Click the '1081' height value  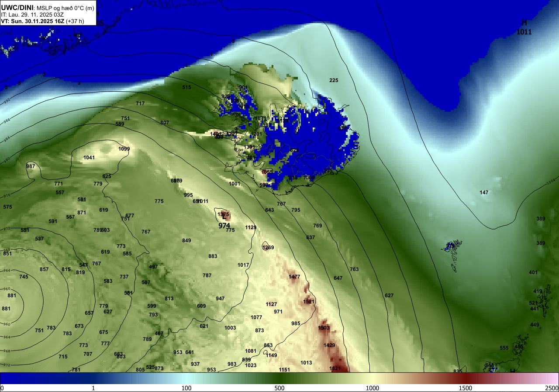[x=251, y=351]
